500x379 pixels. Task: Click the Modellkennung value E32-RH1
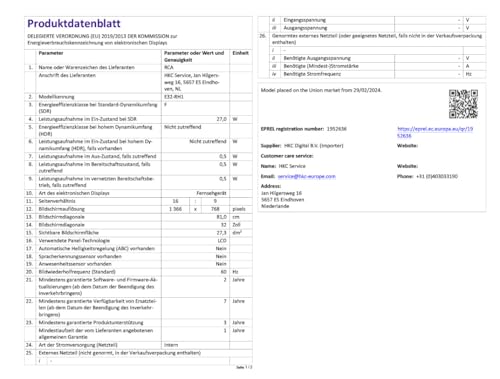click(174, 97)
